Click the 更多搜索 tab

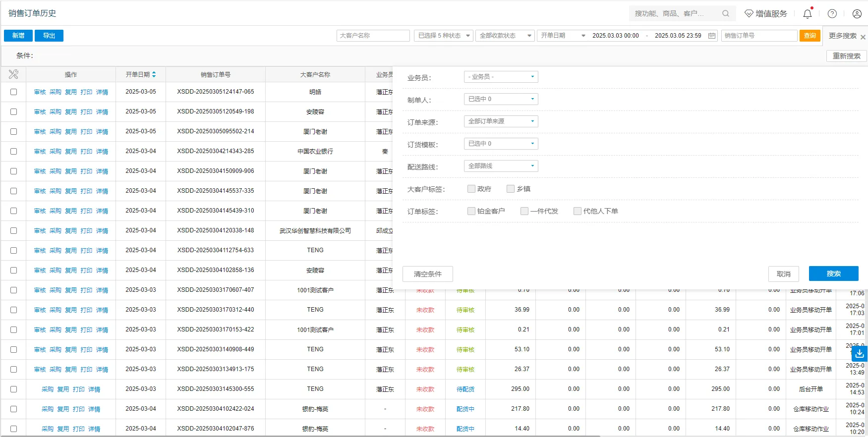click(842, 36)
